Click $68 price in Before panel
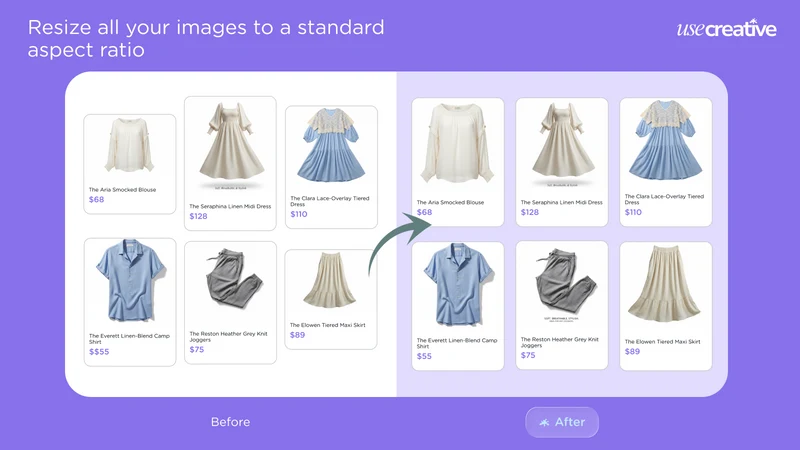 (96, 199)
